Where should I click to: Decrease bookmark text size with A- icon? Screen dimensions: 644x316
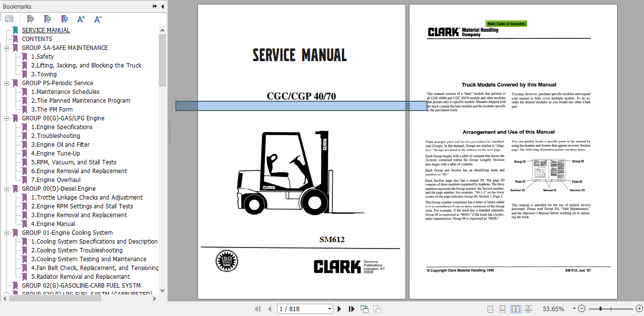(x=98, y=19)
